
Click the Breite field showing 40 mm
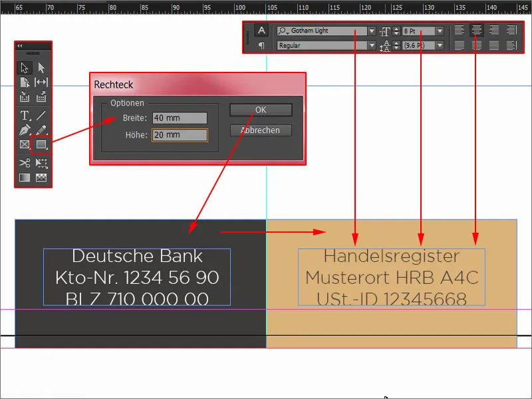coord(180,118)
